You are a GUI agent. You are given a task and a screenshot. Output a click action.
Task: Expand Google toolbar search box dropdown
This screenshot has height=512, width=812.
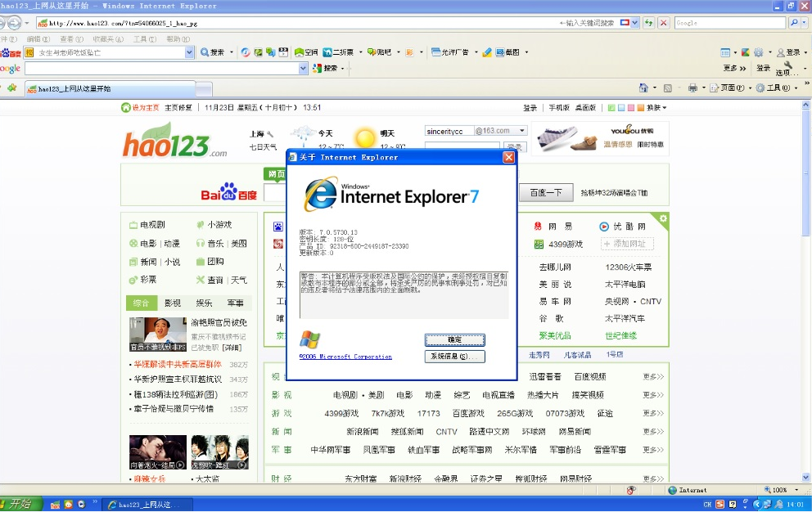(303, 69)
